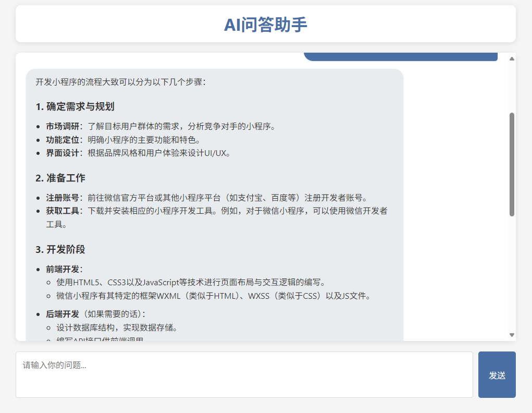This screenshot has width=532, height=413.
Task: Focus the 请输入你的问题 input box
Action: 244,374
